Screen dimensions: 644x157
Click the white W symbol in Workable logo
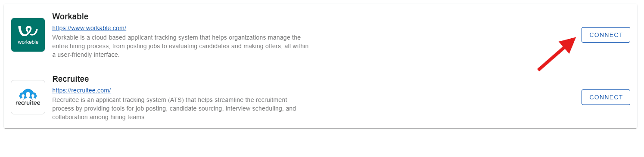click(x=28, y=31)
